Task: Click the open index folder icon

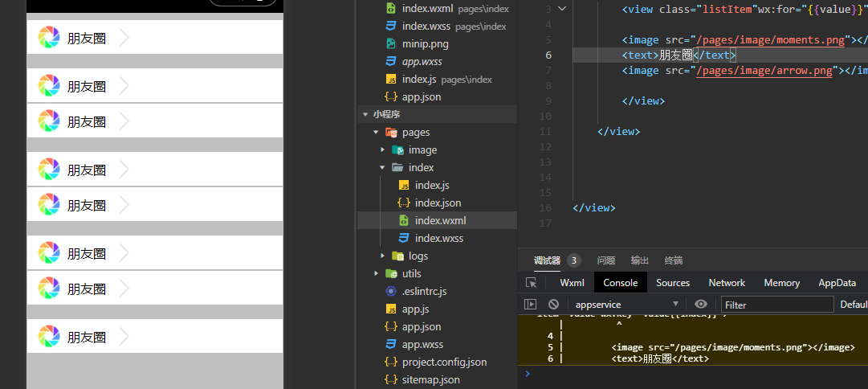Action: point(397,167)
